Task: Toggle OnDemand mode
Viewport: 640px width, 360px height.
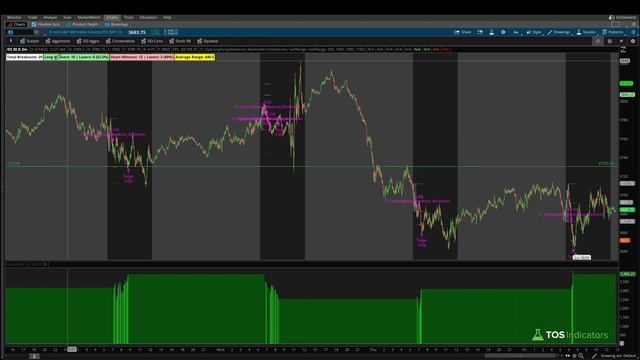Action: 622,18
